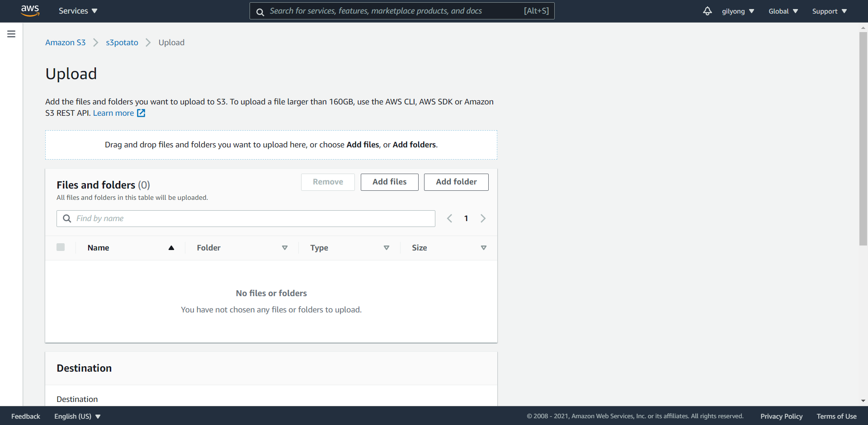Open the Global region dropdown
Image resolution: width=868 pixels, height=425 pixels.
coord(783,11)
